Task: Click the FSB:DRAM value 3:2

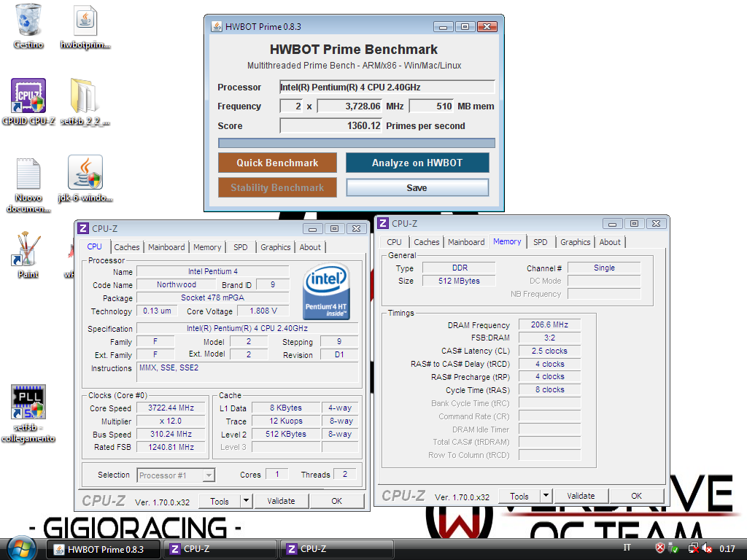Action: coord(549,338)
